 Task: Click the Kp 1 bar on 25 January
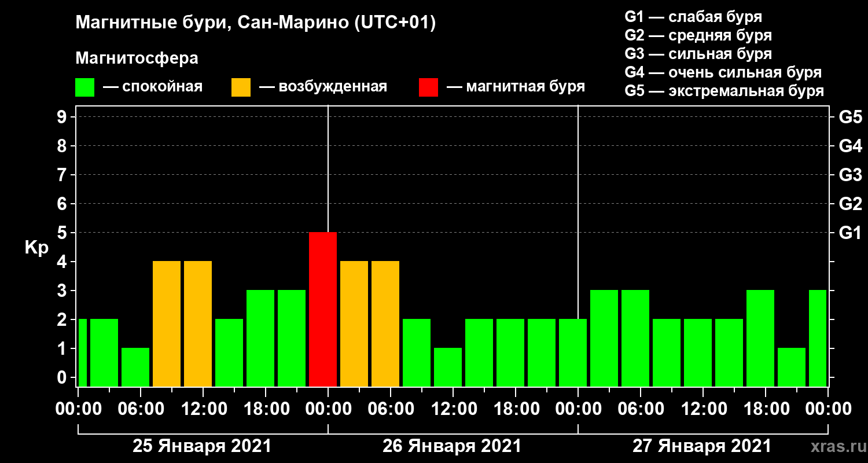pyautogui.click(x=135, y=367)
